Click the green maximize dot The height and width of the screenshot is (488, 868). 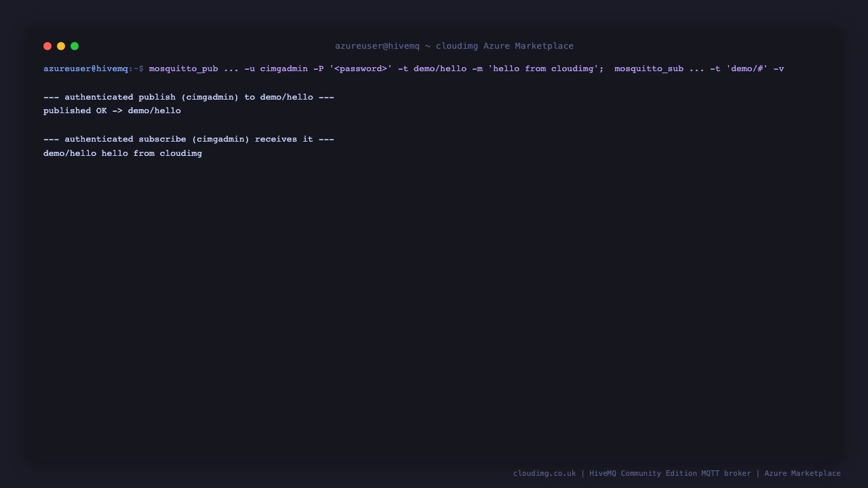pos(75,46)
